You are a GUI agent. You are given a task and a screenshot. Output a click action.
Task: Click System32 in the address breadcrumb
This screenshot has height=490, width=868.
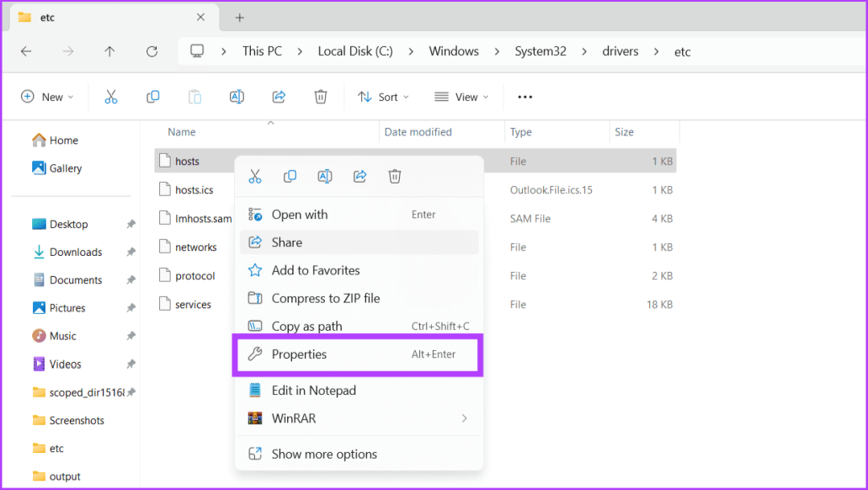pos(541,51)
